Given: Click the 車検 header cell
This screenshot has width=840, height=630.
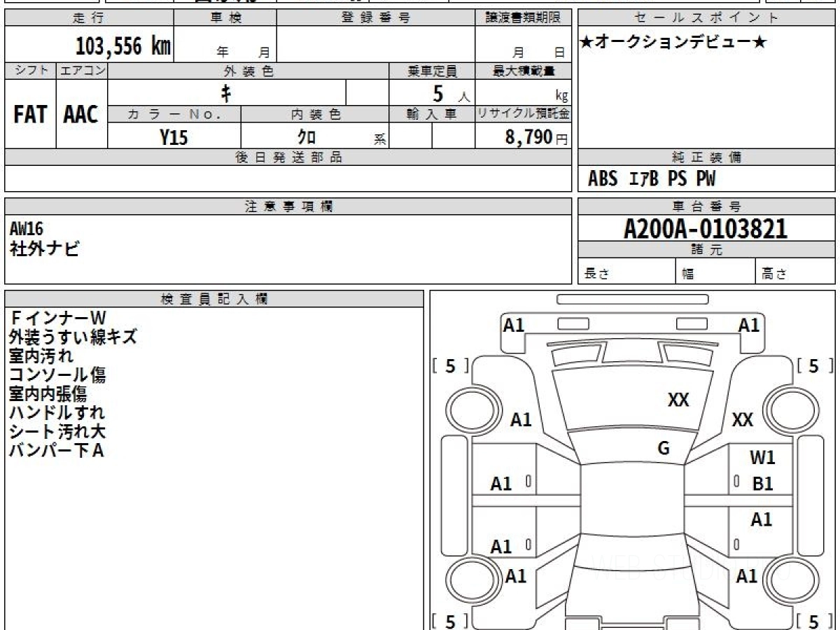Looking at the screenshot, I should coord(225,18).
